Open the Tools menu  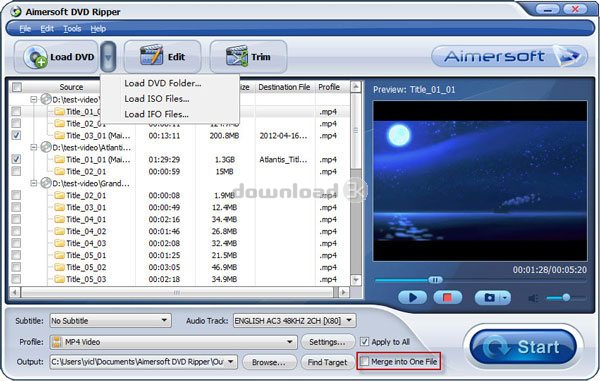72,29
